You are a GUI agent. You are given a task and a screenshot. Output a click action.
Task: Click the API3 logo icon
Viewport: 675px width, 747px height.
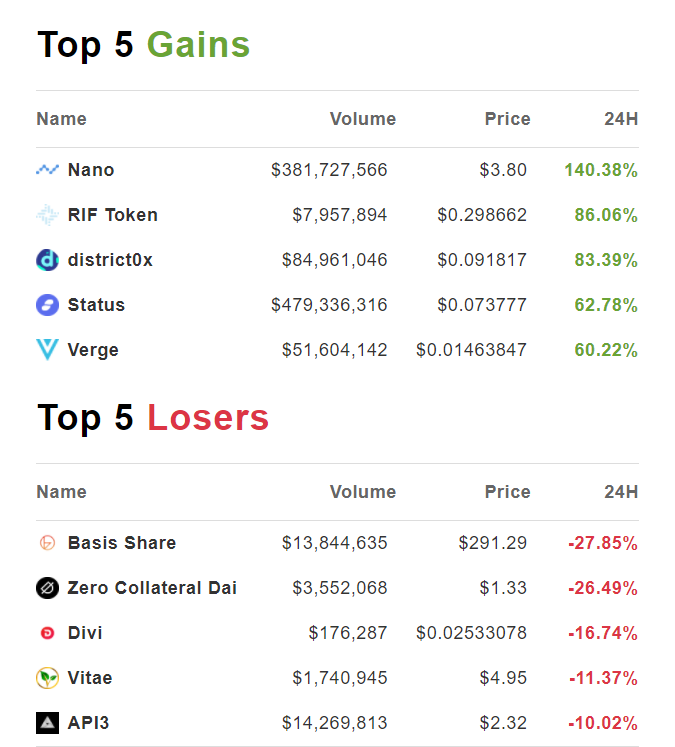point(47,723)
